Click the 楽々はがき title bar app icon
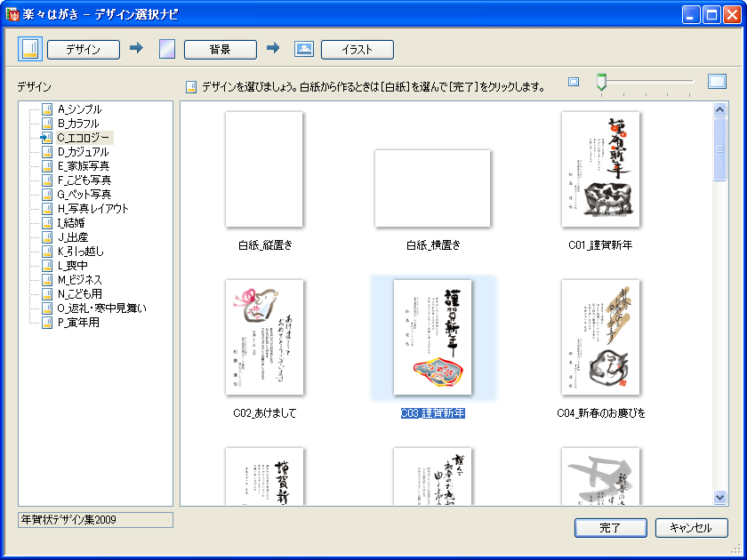Screen dimensions: 747x560 [x=12, y=14]
